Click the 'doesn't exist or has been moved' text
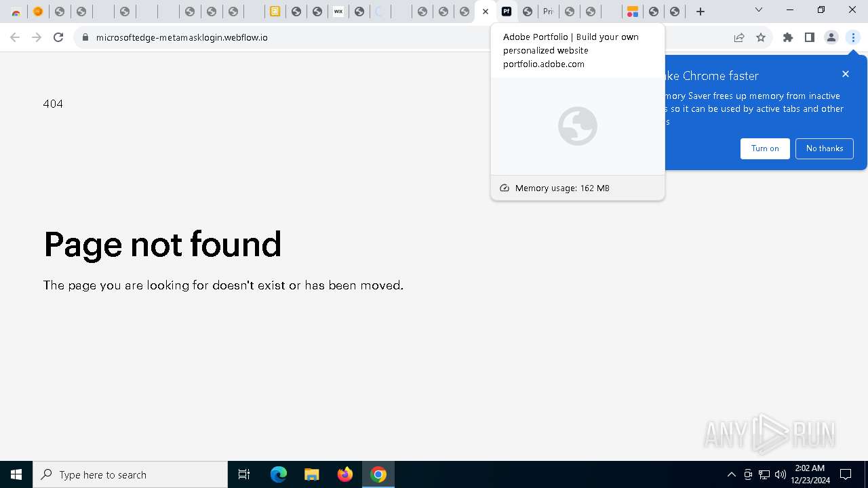The image size is (868, 488). [308, 285]
